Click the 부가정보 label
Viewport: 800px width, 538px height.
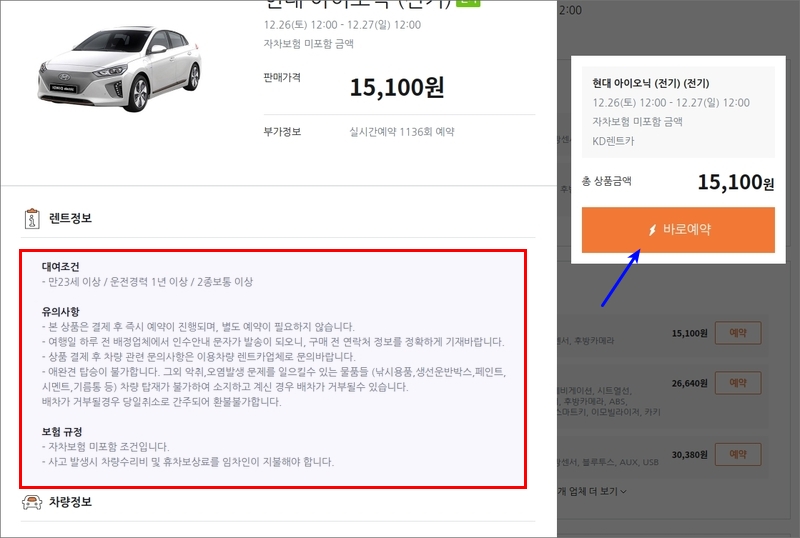(282, 132)
